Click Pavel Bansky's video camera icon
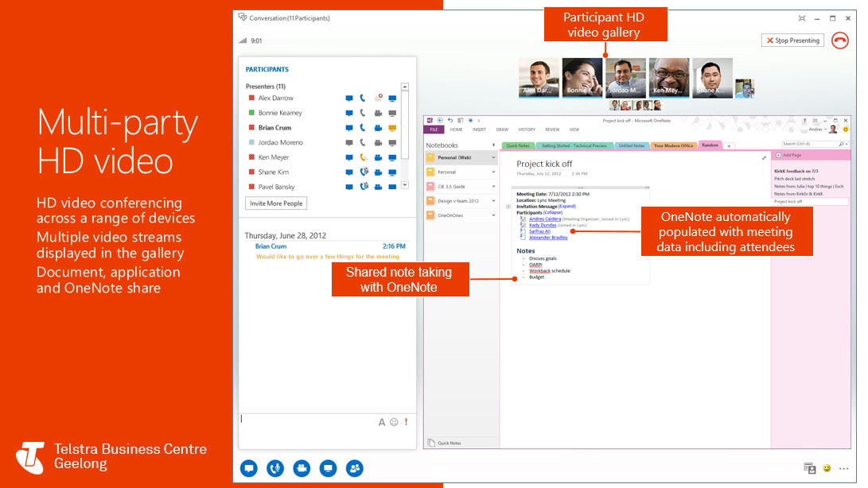The height and width of the screenshot is (488, 868). pos(378,187)
